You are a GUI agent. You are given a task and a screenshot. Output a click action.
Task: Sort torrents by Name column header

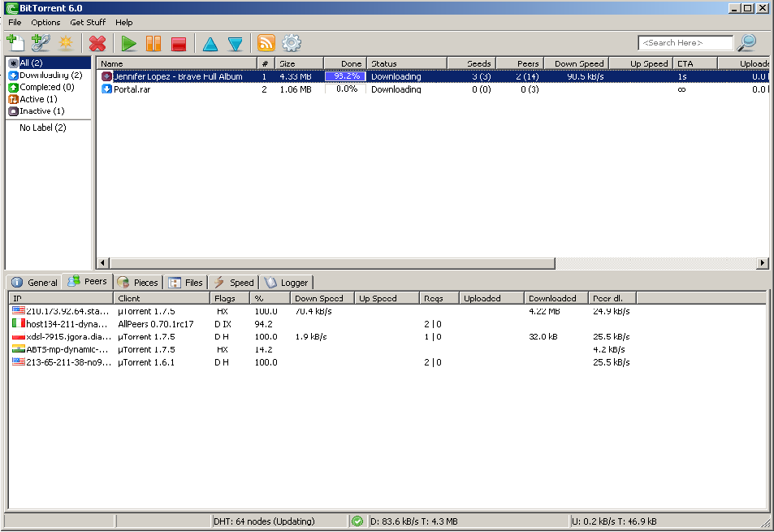[x=177, y=63]
